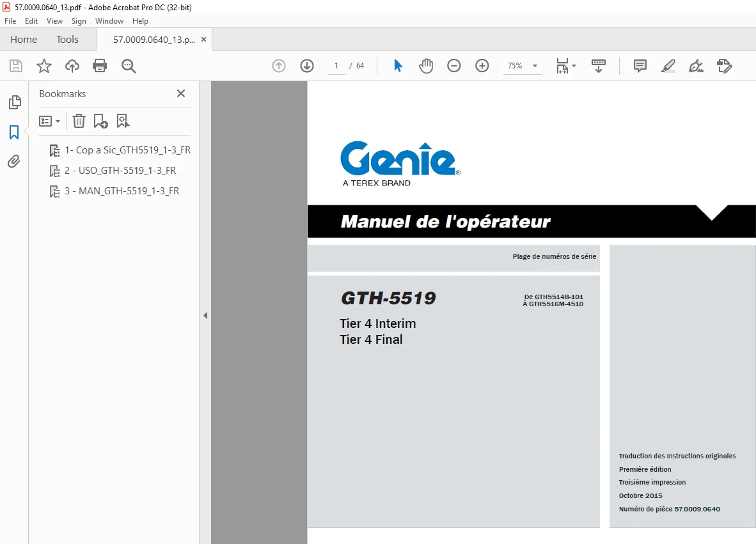The width and height of the screenshot is (756, 544).
Task: Click the upload to cloud icon
Action: point(72,66)
